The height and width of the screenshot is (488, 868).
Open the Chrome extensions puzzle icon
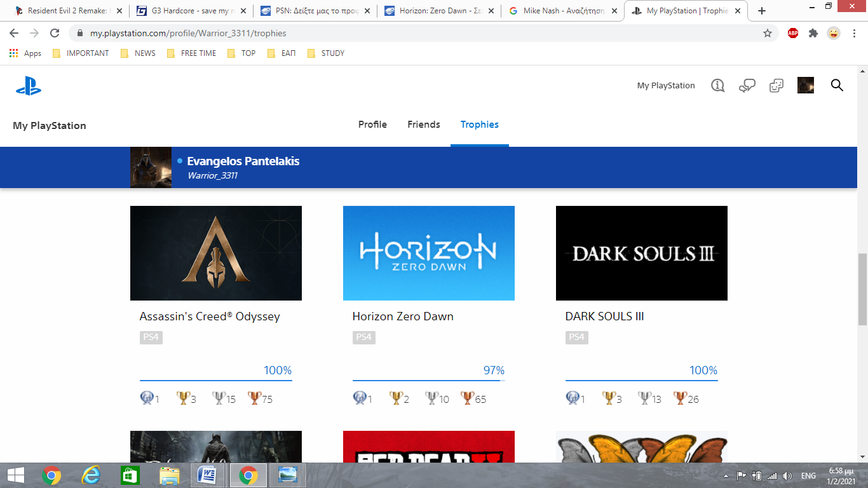click(x=813, y=33)
